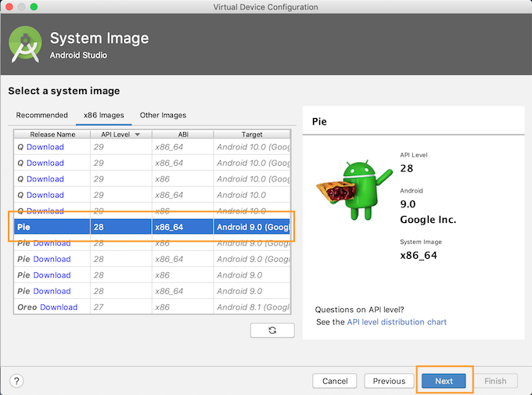Click the refresh system images icon button

coord(272,330)
